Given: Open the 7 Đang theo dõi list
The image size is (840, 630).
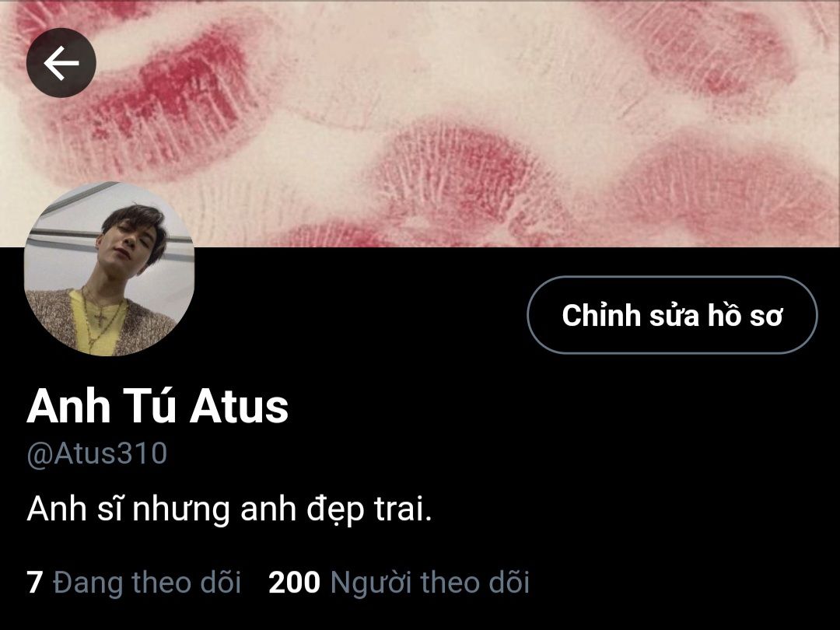Looking at the screenshot, I should coord(134,583).
